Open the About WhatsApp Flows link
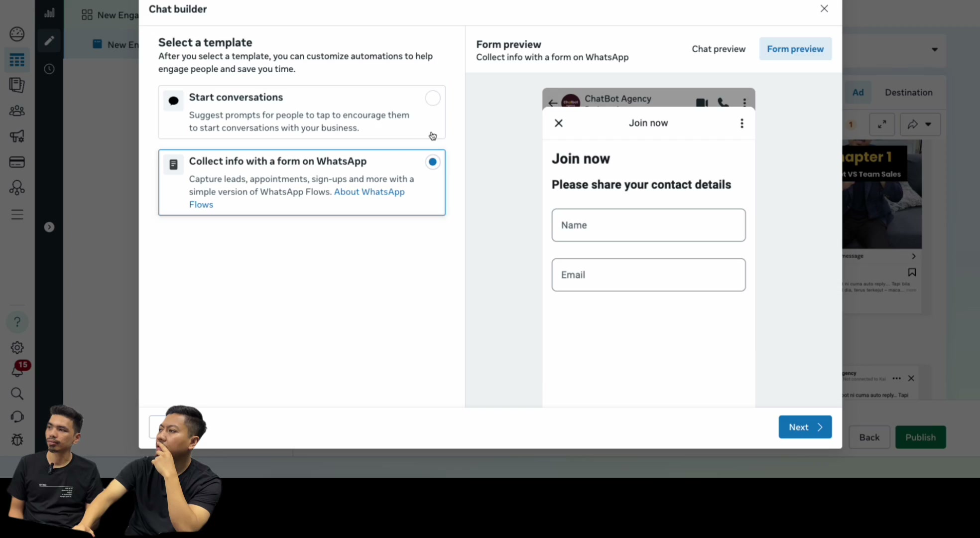The height and width of the screenshot is (538, 980). (x=297, y=198)
